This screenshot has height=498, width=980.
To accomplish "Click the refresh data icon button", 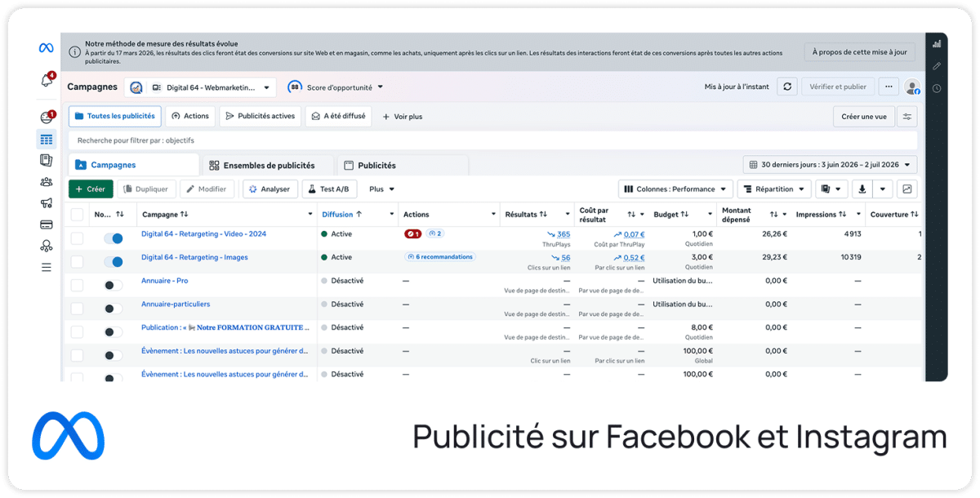I will [787, 87].
